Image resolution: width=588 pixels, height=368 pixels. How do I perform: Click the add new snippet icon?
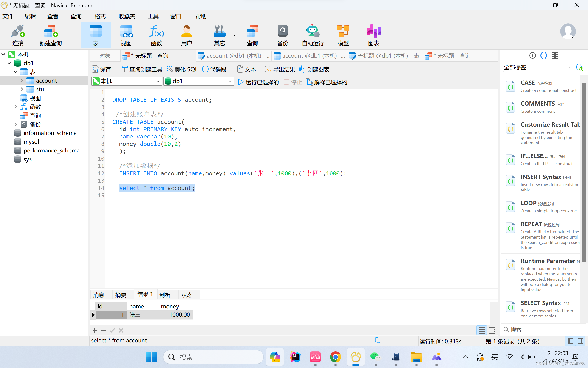[x=580, y=67]
